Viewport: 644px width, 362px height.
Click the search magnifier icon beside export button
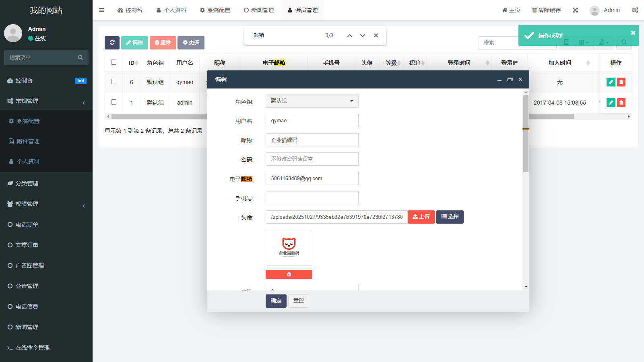click(624, 42)
